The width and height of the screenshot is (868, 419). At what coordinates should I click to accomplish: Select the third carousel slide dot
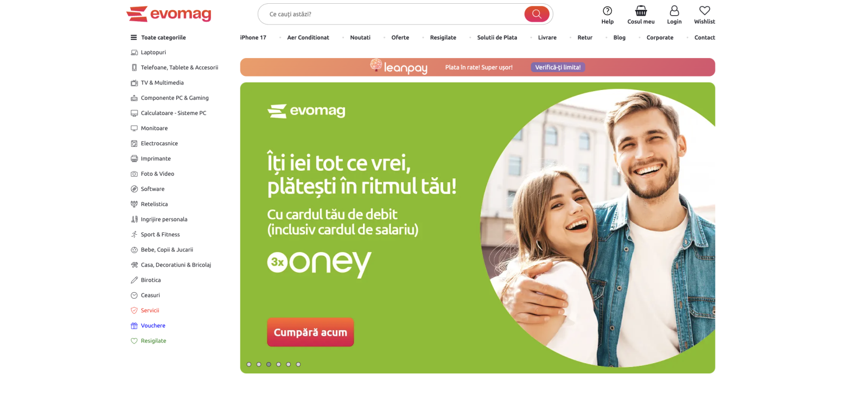point(269,364)
